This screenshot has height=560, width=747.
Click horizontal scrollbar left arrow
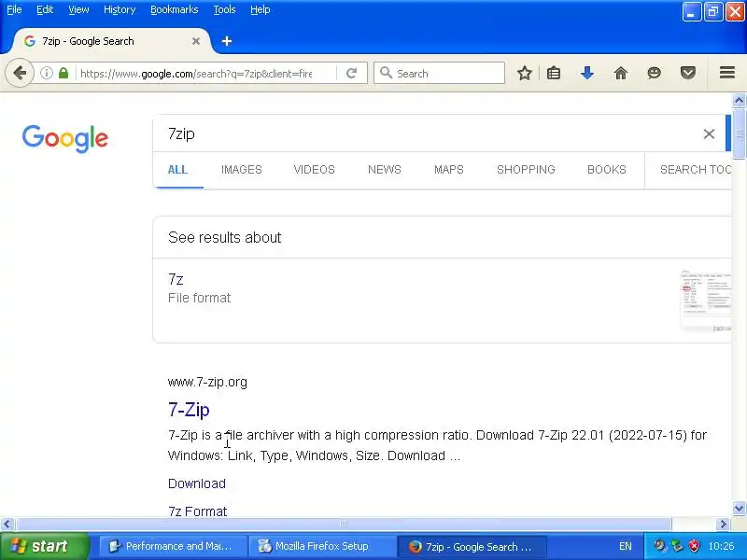pos(7,525)
